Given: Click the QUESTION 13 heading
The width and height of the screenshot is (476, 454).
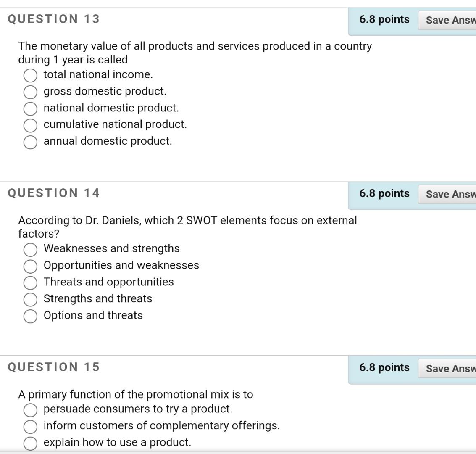Looking at the screenshot, I should [54, 18].
